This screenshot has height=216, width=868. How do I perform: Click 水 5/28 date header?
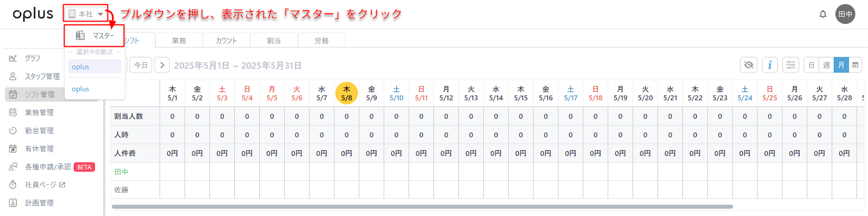pos(844,93)
